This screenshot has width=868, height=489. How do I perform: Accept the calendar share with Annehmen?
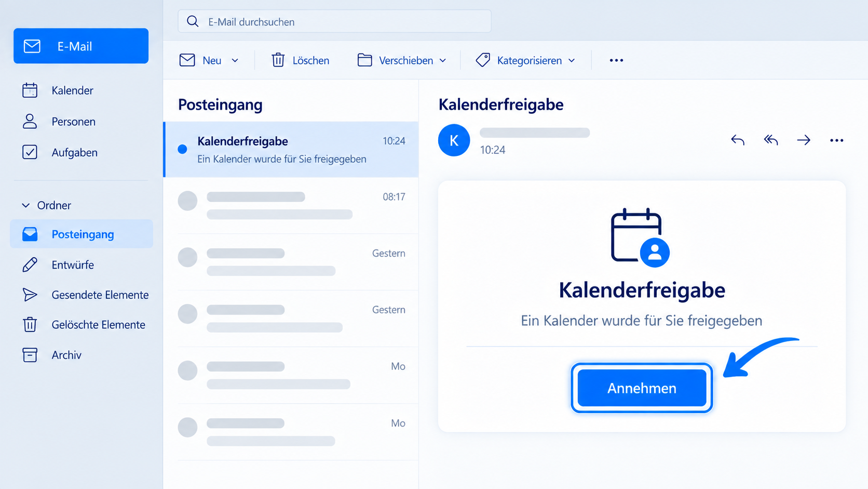(642, 388)
